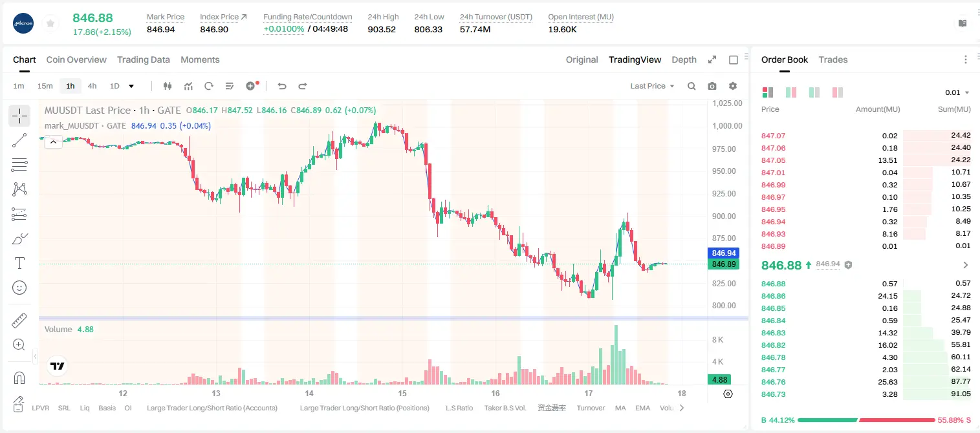This screenshot has height=433, width=980.
Task: Click the 846.86 bid price row
Action: pyautogui.click(x=866, y=295)
